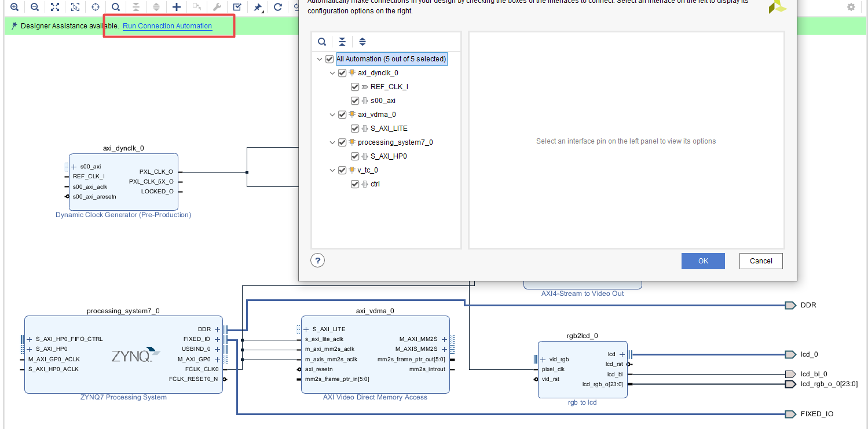Screen dimensions: 868x429
Task: Click Cancel in the automation dialog
Action: click(x=761, y=261)
